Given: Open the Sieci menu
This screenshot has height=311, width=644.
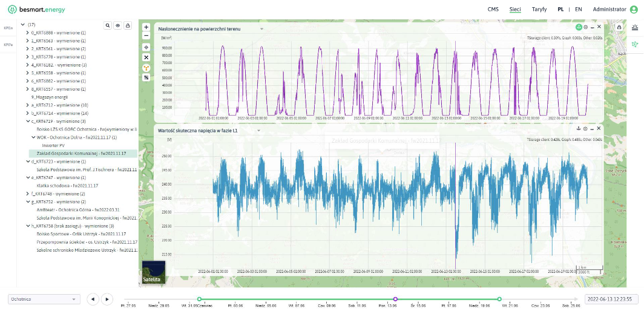Looking at the screenshot, I should pos(515,9).
